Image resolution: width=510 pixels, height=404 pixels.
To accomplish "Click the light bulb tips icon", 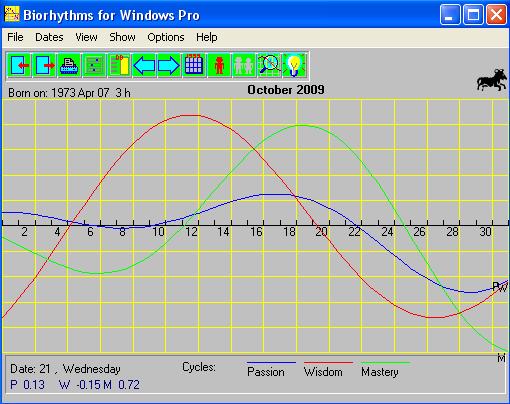I will [x=294, y=65].
